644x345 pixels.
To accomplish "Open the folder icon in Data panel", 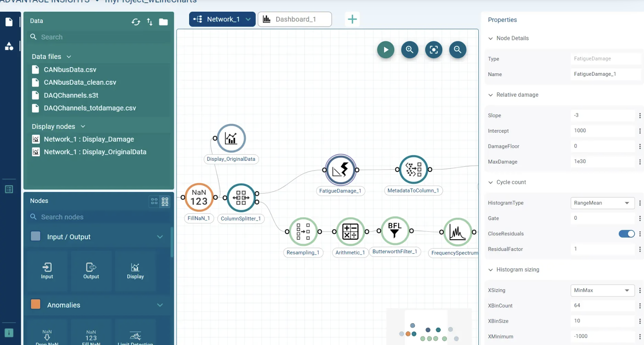I will [x=163, y=22].
